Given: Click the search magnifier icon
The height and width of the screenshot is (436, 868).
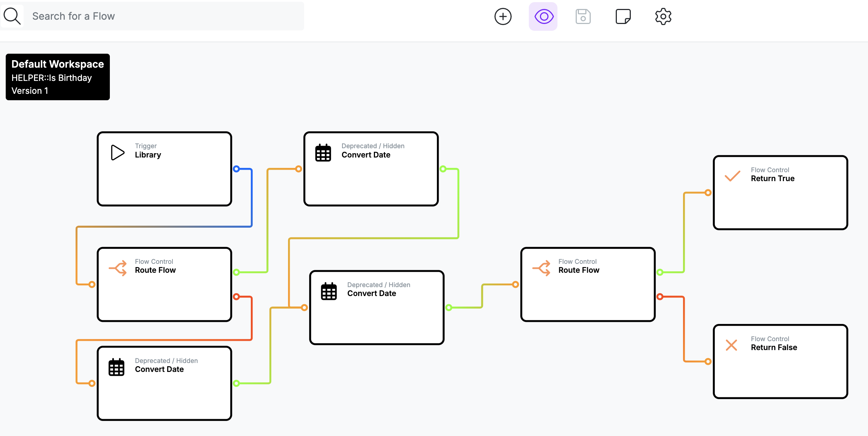Looking at the screenshot, I should click(x=12, y=16).
